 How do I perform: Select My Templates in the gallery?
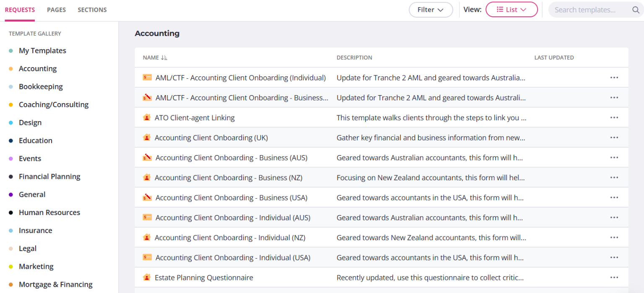42,51
